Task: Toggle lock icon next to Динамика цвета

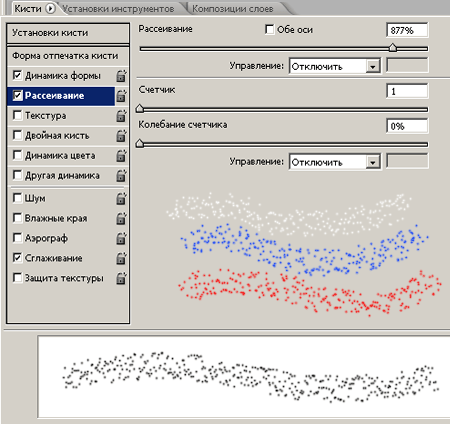Action: [x=121, y=156]
